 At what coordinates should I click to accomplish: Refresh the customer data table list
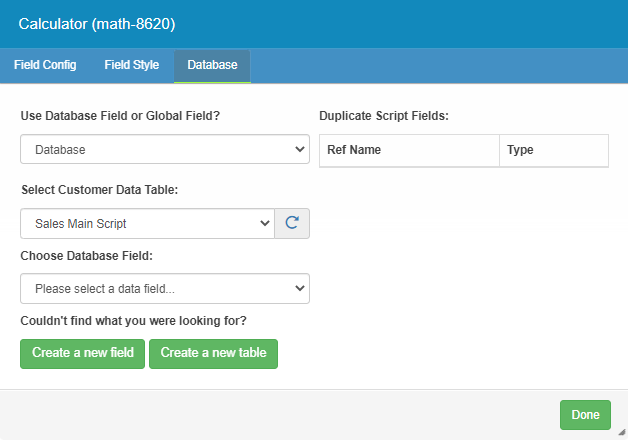(292, 223)
